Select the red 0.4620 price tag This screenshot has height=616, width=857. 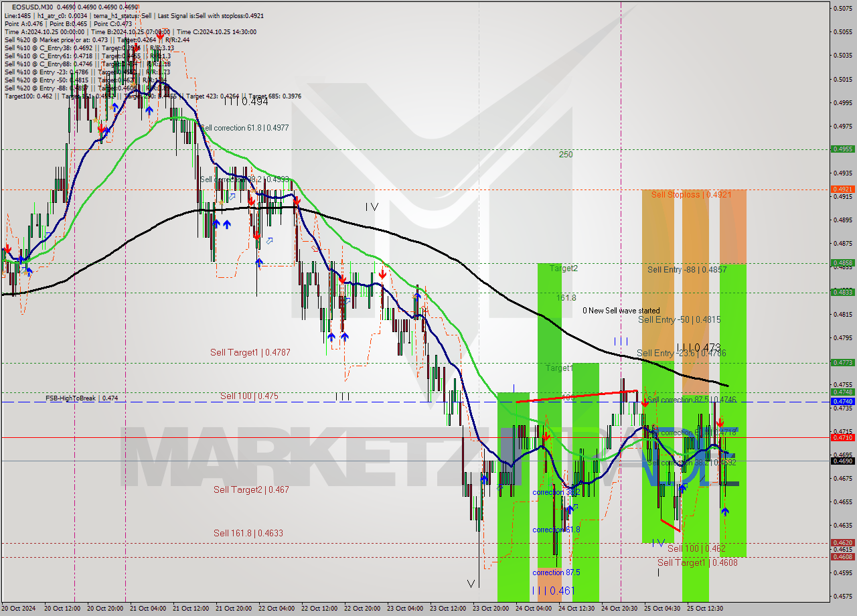click(842, 542)
